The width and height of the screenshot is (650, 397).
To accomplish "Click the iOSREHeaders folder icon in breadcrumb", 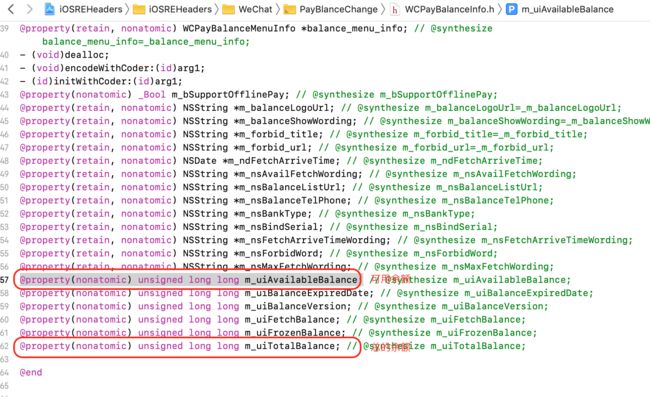I will coord(139,9).
